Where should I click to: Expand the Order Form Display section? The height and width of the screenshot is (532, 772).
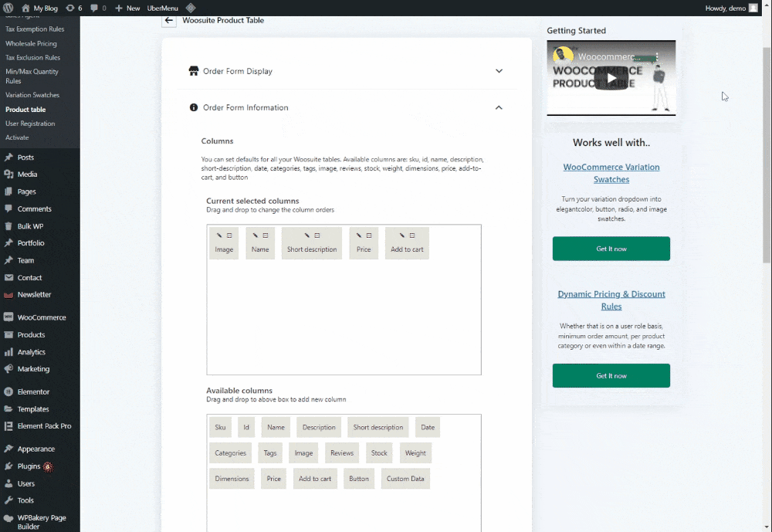(499, 71)
